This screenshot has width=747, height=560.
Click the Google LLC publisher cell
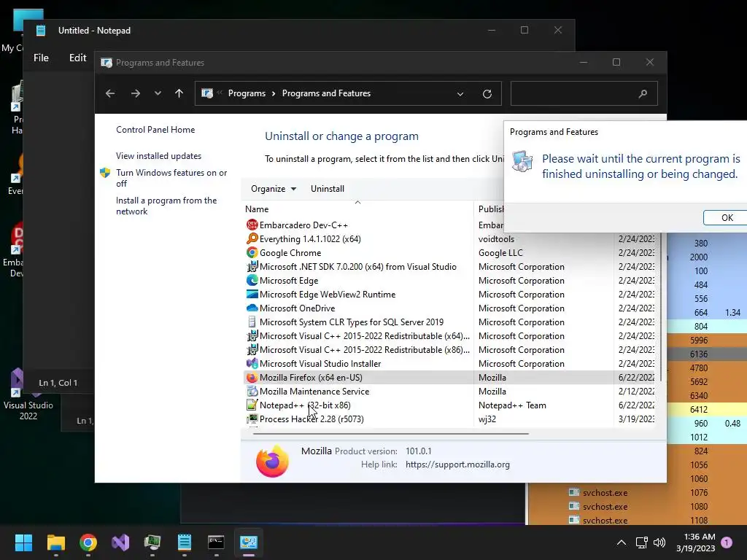tap(500, 252)
